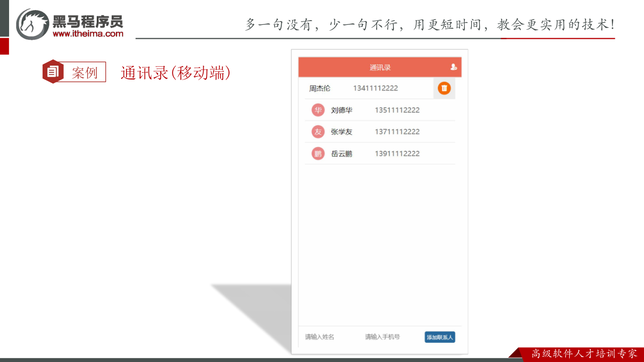Click the 通讯录(移动端) slide title
This screenshot has width=644, height=362.
176,72
